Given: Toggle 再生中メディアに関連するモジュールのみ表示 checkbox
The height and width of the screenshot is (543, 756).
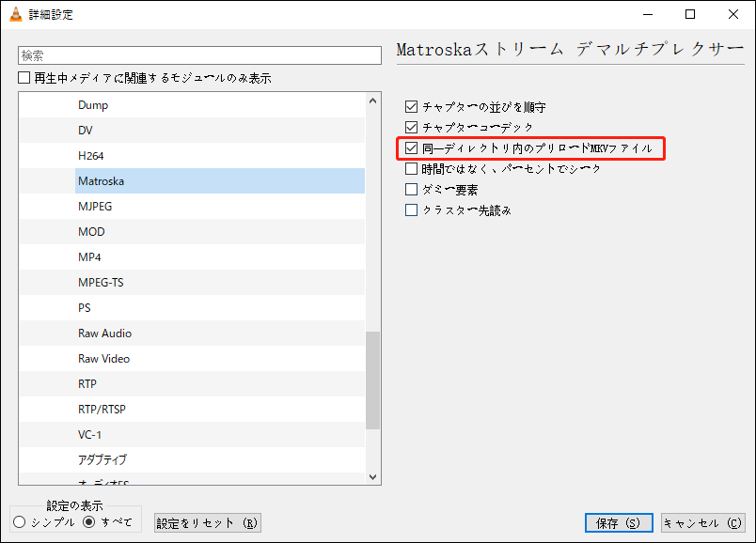Looking at the screenshot, I should [24, 78].
